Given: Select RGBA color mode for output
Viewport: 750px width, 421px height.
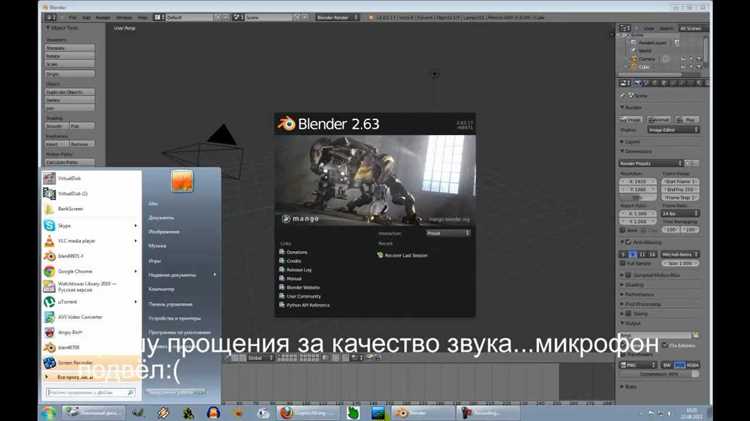Looking at the screenshot, I should coord(693,365).
